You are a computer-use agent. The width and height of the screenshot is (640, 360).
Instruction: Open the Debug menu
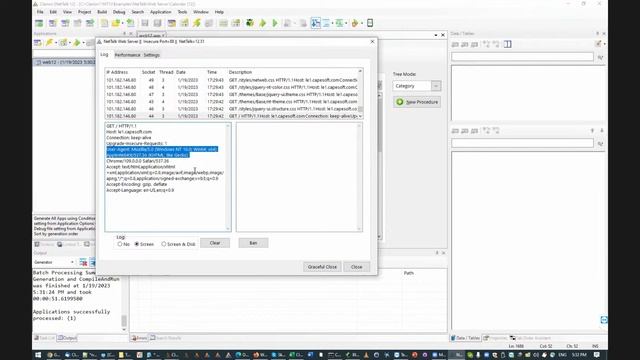point(119,12)
